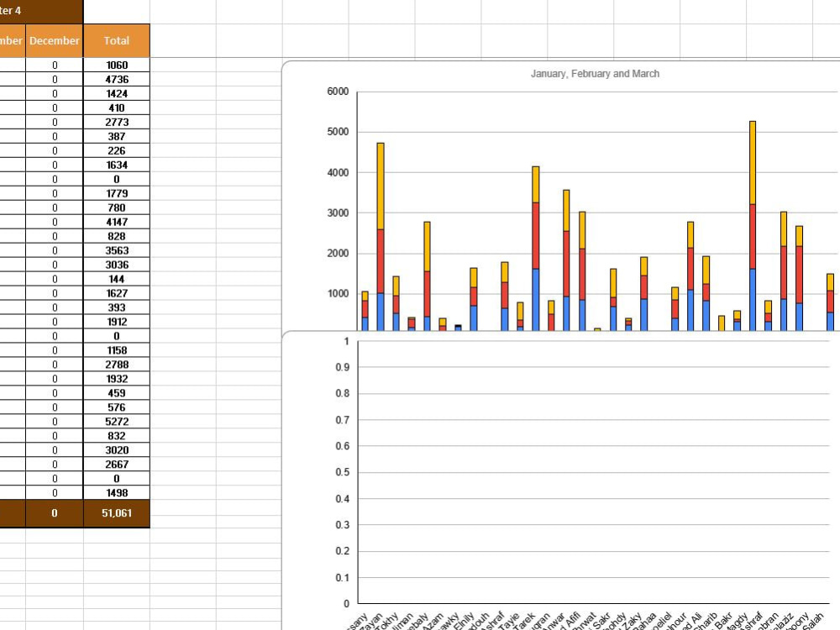Click the 0.5 axis label on lower chart
The width and height of the screenshot is (840, 630).
click(343, 472)
